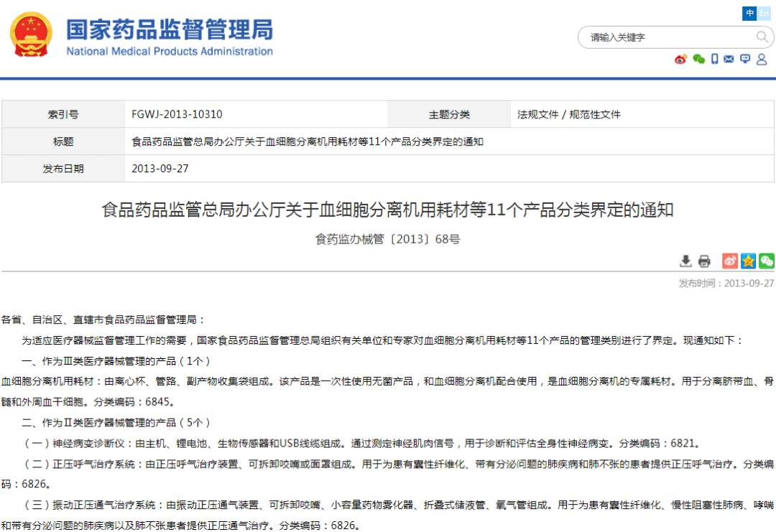Open the user account icon in header

[762, 60]
